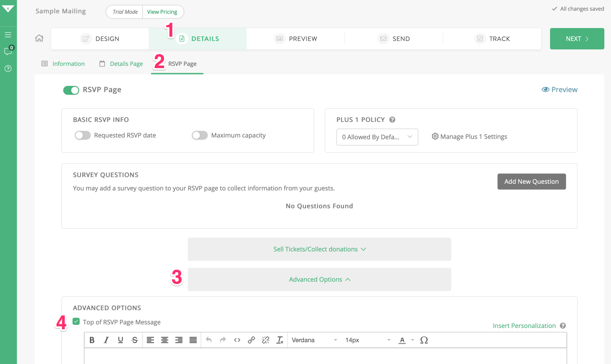The height and width of the screenshot is (364, 611).
Task: Apply underline formatting in editor toolbar
Action: [120, 340]
